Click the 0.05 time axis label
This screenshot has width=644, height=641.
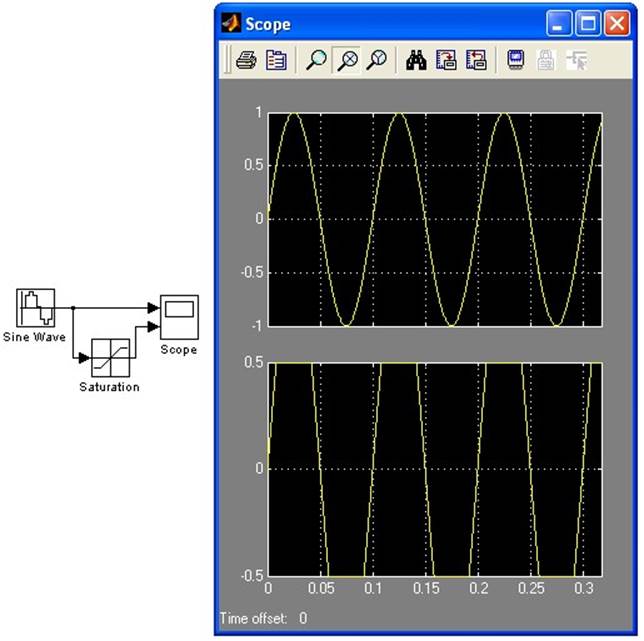pyautogui.click(x=321, y=589)
